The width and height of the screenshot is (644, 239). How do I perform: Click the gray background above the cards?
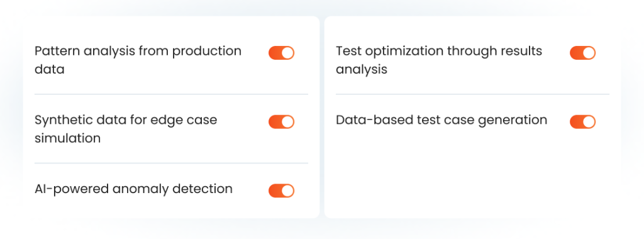click(322, 8)
